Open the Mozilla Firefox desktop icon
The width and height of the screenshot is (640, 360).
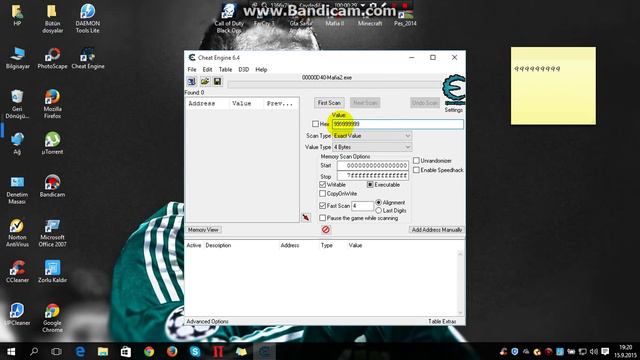click(52, 104)
